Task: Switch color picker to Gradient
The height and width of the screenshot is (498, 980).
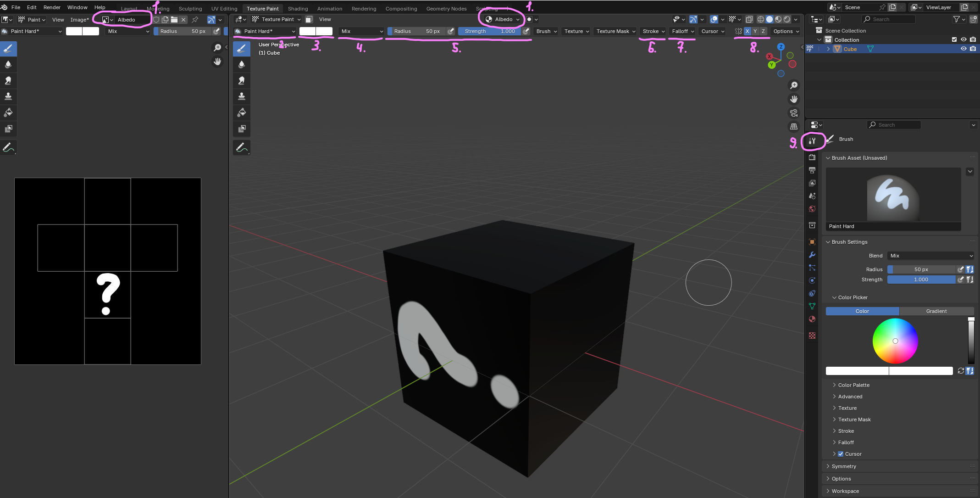Action: tap(936, 311)
